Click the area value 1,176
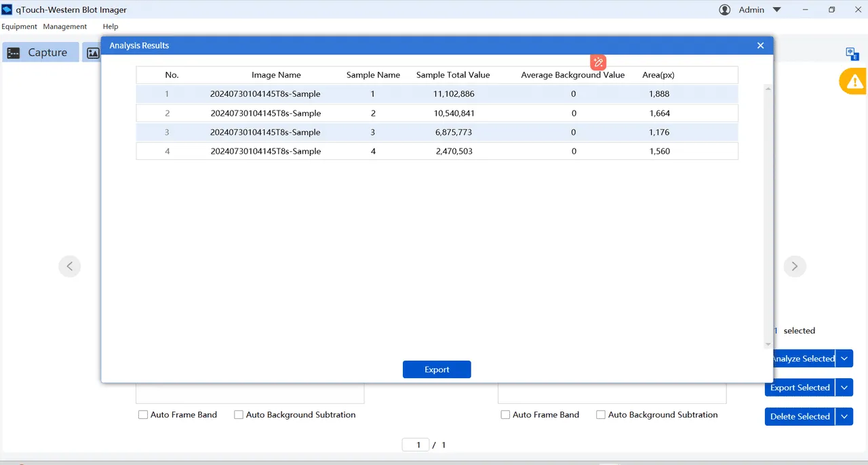Image resolution: width=868 pixels, height=465 pixels. coord(659,132)
